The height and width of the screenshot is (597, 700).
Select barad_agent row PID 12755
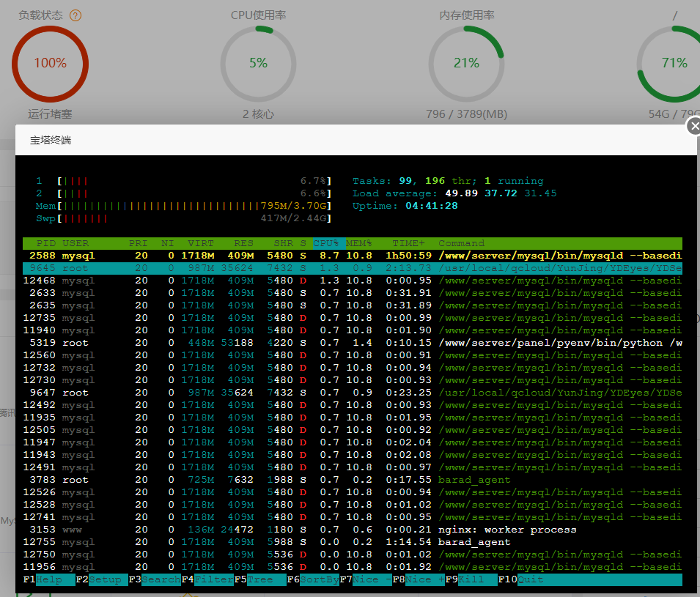tap(353, 542)
